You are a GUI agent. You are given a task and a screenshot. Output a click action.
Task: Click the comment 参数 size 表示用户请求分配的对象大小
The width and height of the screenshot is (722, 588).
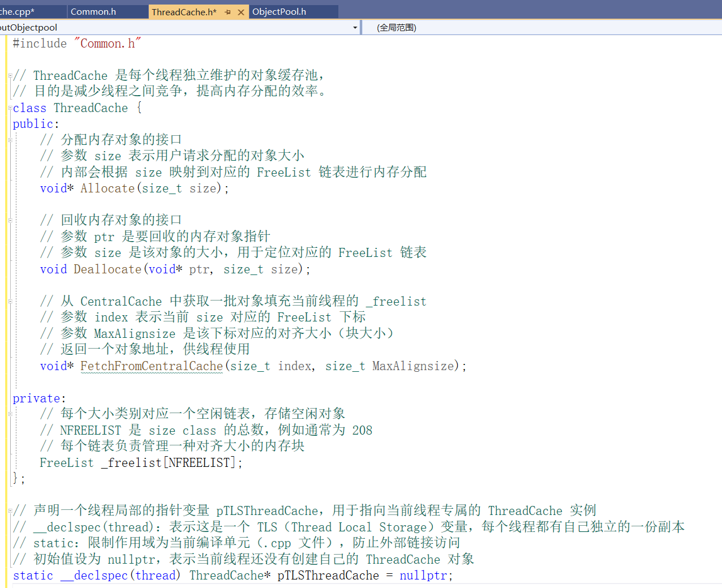(173, 156)
